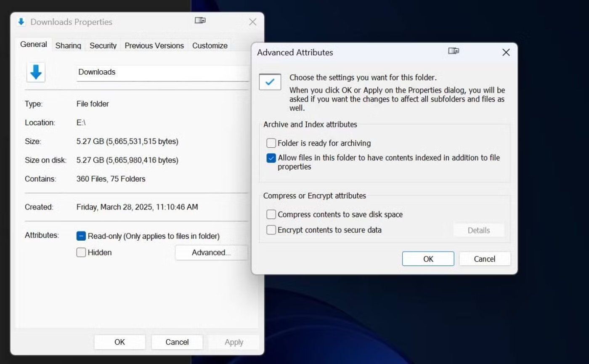The width and height of the screenshot is (589, 364).
Task: Open the Customize tab
Action: click(x=210, y=45)
